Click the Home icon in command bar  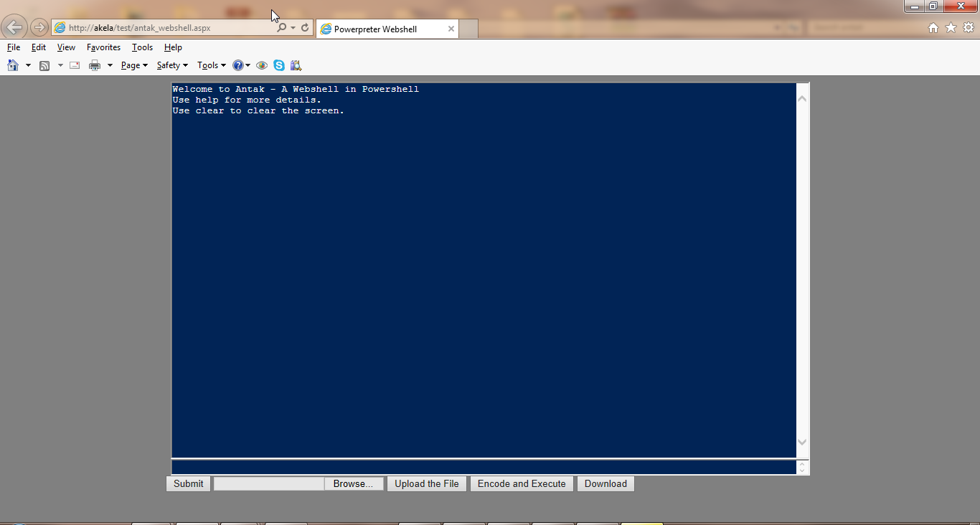pyautogui.click(x=13, y=65)
